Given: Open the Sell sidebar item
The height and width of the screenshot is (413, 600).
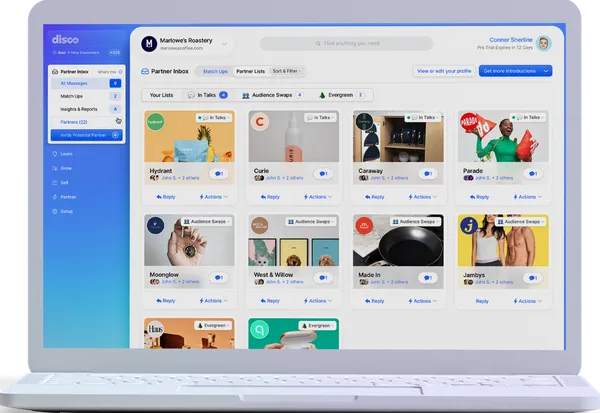Looking at the screenshot, I should [60, 183].
